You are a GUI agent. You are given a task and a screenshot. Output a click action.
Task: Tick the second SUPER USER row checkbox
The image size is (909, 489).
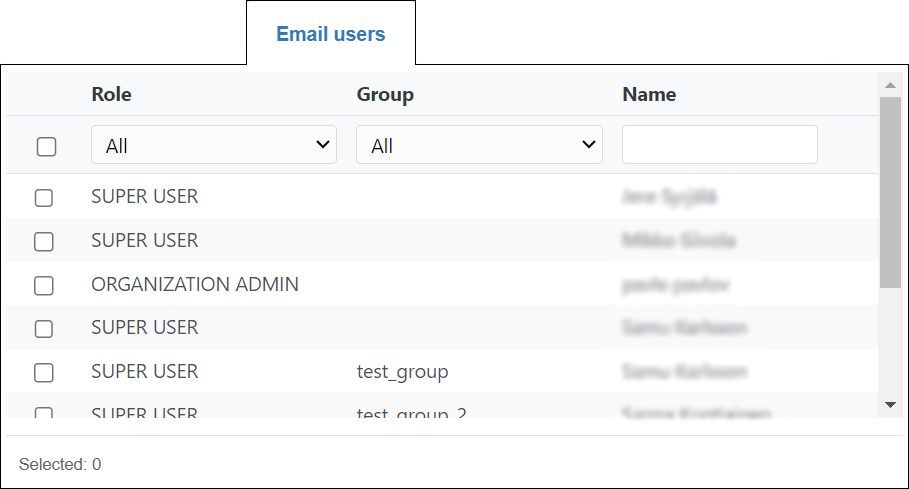(x=44, y=241)
